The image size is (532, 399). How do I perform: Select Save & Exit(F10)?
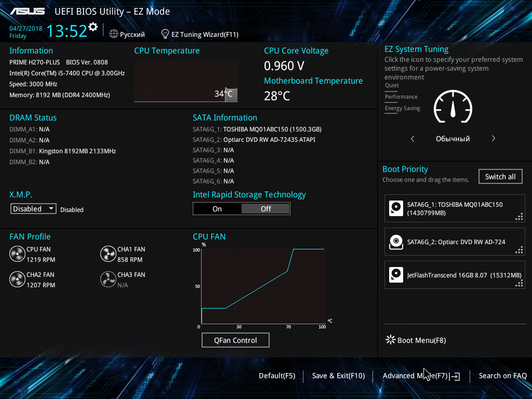[338, 376]
